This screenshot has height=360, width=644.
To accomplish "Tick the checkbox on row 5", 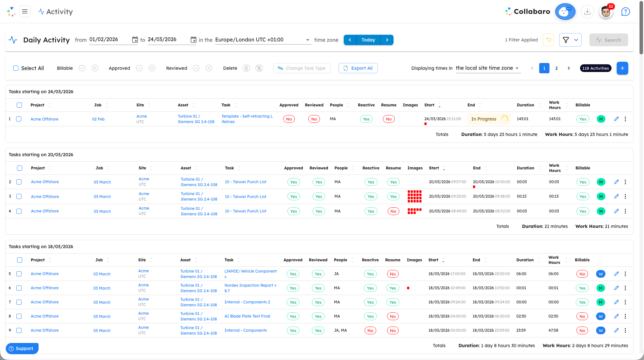I will click(x=19, y=274).
